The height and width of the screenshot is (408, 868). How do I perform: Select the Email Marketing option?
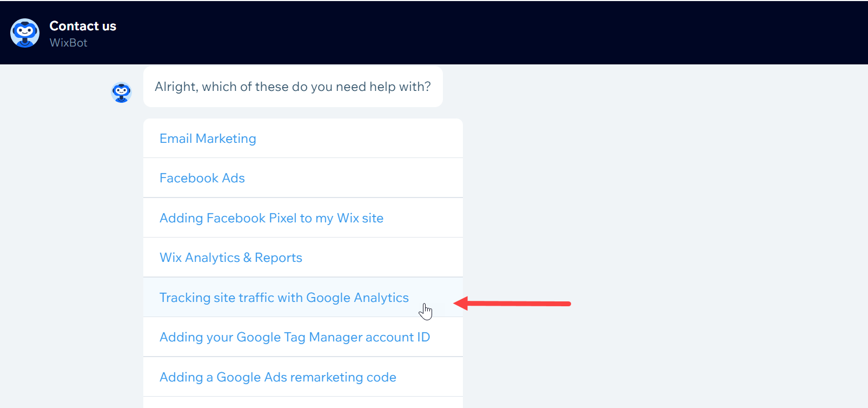point(303,139)
